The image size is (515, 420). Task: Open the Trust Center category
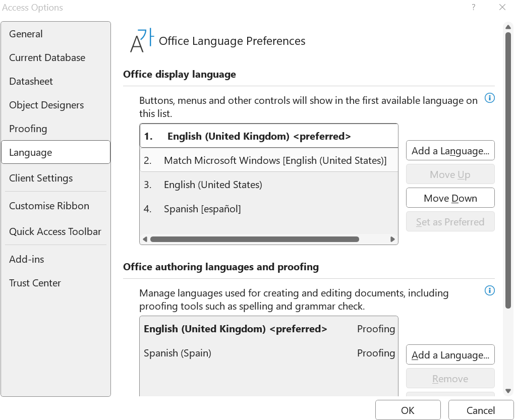(x=35, y=283)
